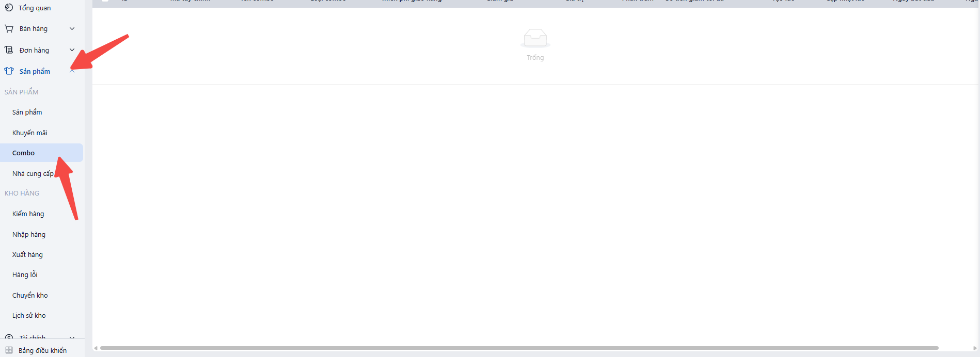
Task: Click the empty inbox icon above Trống
Action: pyautogui.click(x=535, y=39)
